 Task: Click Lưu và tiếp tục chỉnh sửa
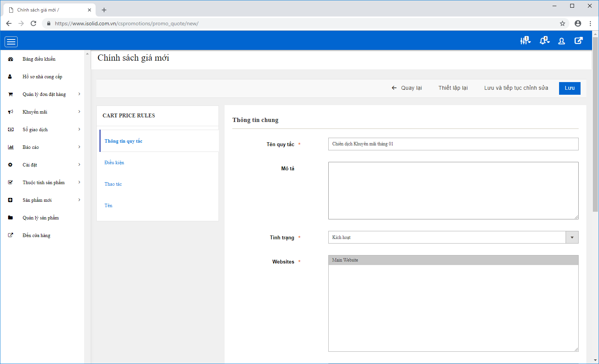516,88
